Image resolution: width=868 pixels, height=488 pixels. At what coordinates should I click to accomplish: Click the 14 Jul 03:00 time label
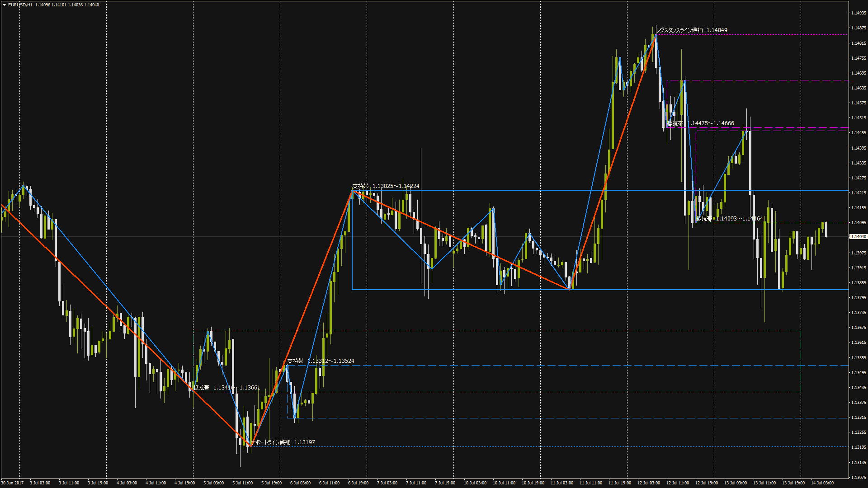point(822,483)
